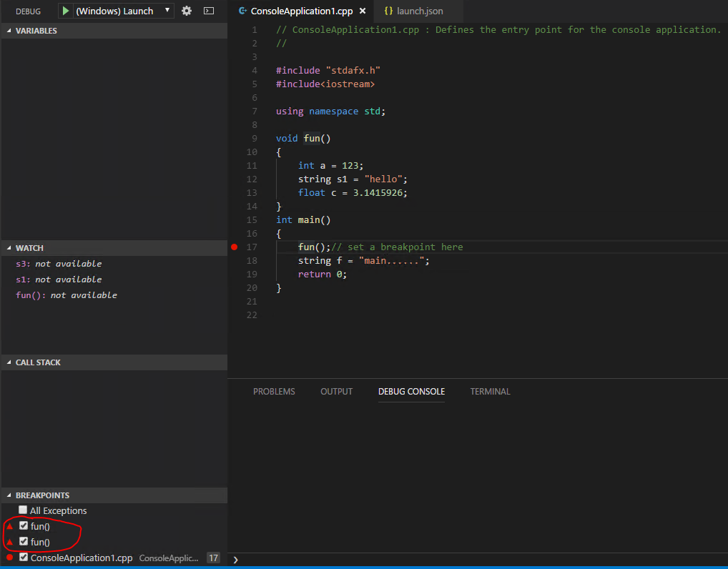Start debugging with the green play icon
This screenshot has width=728, height=569.
[x=67, y=11]
